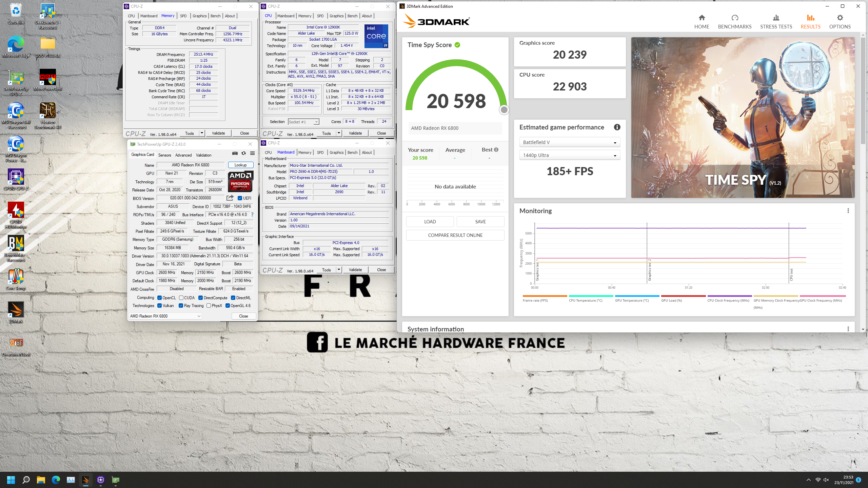
Task: Expand the Battlefield V game dropdown
Action: 570,142
